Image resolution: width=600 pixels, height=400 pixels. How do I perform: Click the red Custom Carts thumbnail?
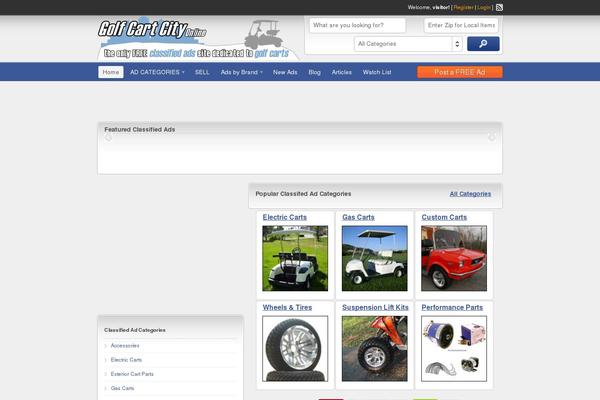(454, 258)
